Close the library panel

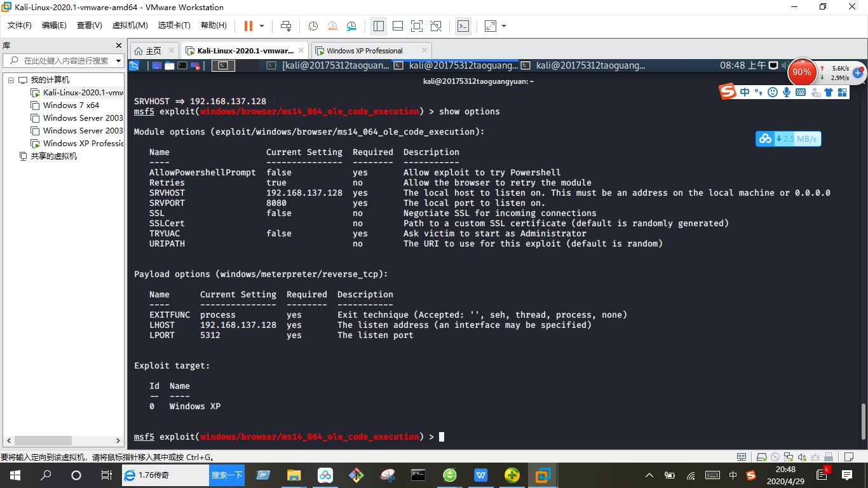coord(118,46)
